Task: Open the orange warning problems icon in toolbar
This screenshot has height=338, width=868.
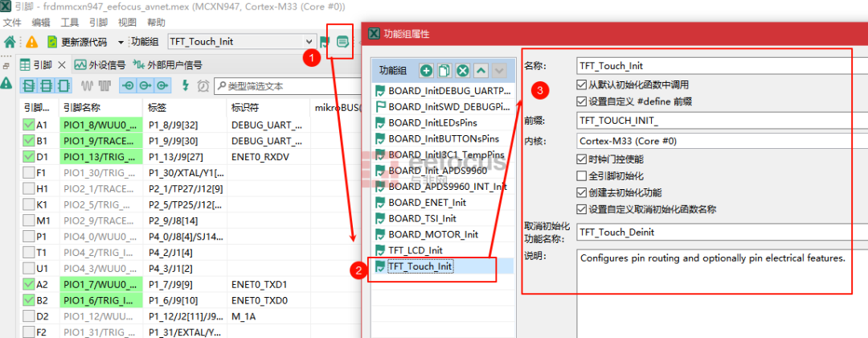Action: click(32, 42)
